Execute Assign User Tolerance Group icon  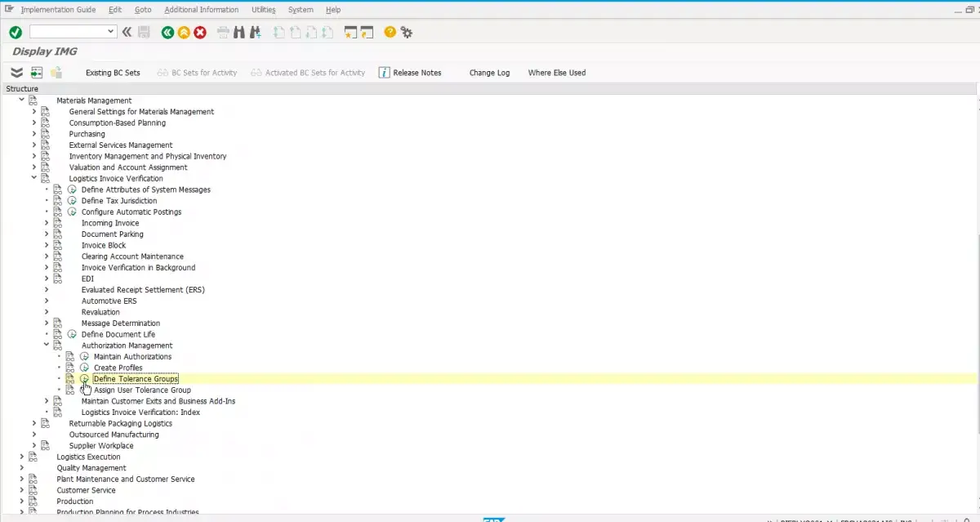click(x=84, y=390)
